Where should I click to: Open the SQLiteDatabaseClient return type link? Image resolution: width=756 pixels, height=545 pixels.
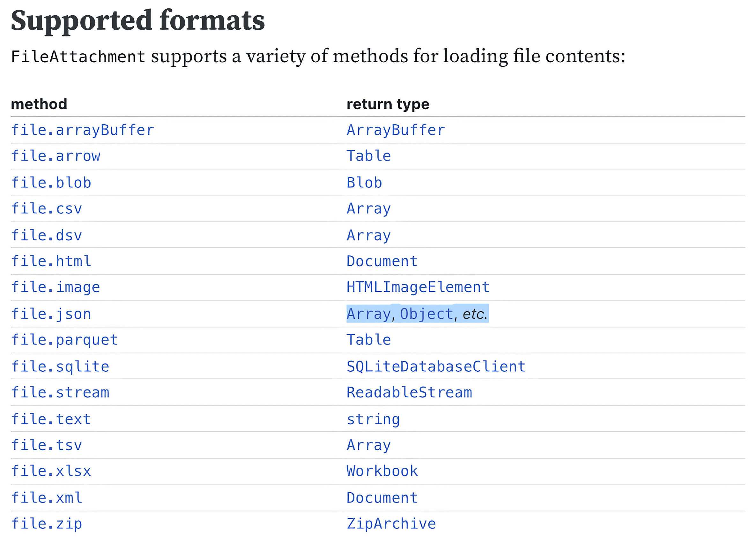click(436, 367)
